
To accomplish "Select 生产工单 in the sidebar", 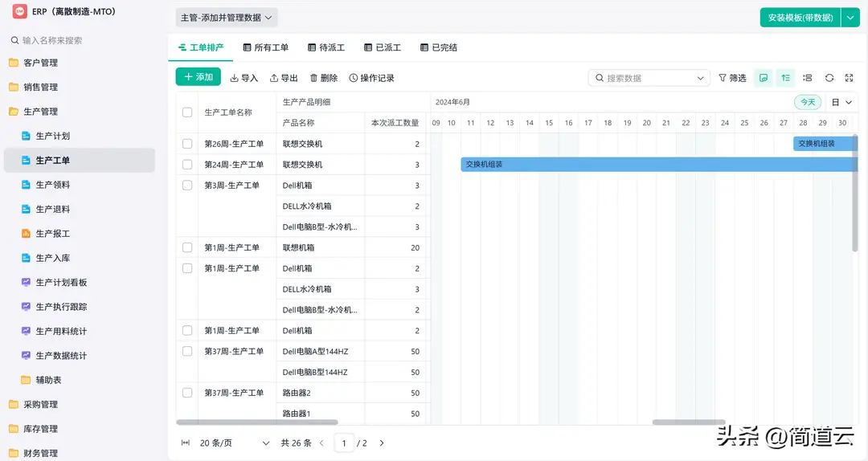I will pos(79,160).
